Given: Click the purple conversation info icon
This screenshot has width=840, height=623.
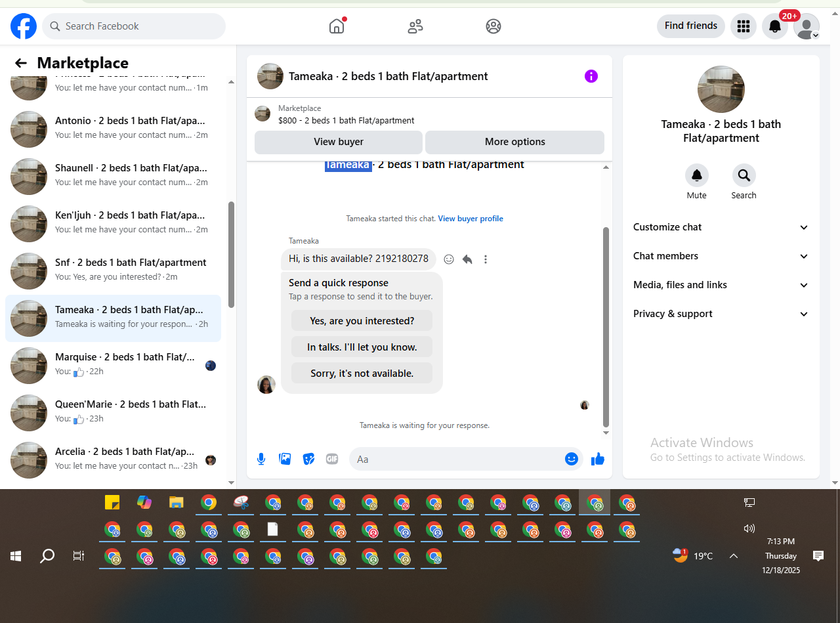Looking at the screenshot, I should pyautogui.click(x=591, y=76).
